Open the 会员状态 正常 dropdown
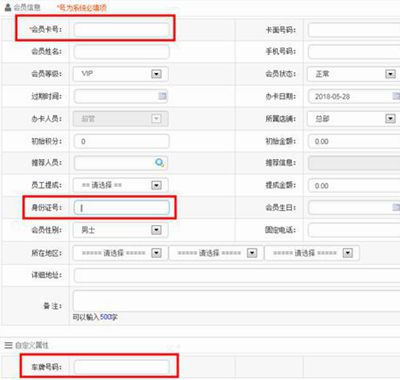The height and width of the screenshot is (380, 400). [354, 74]
